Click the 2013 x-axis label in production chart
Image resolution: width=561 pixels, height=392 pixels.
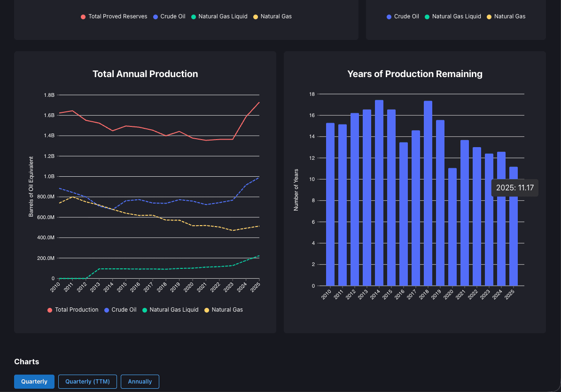(95, 287)
